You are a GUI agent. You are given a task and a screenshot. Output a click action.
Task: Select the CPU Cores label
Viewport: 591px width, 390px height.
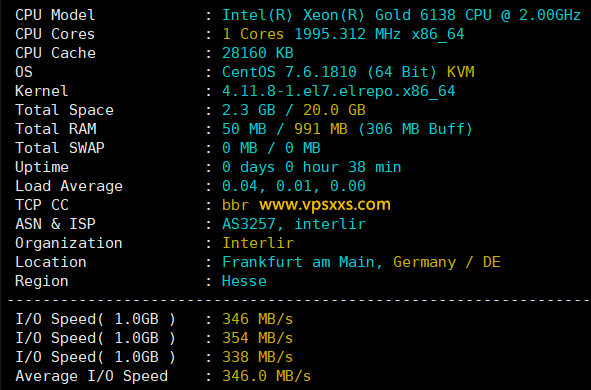pos(55,34)
